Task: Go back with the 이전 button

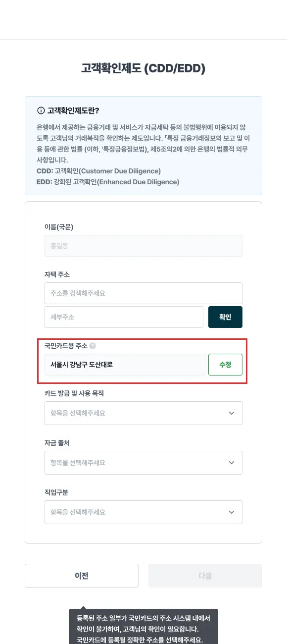Action: click(x=82, y=576)
